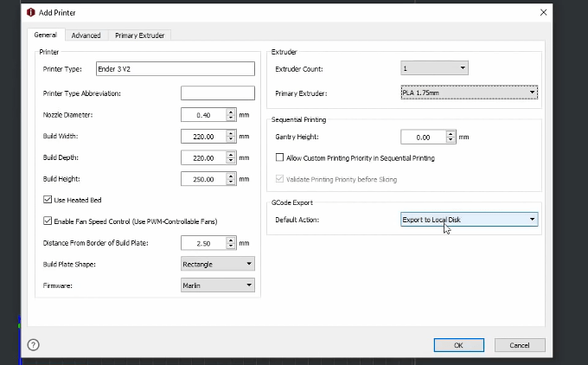Open the Firmware Marlin dropdown

point(218,285)
